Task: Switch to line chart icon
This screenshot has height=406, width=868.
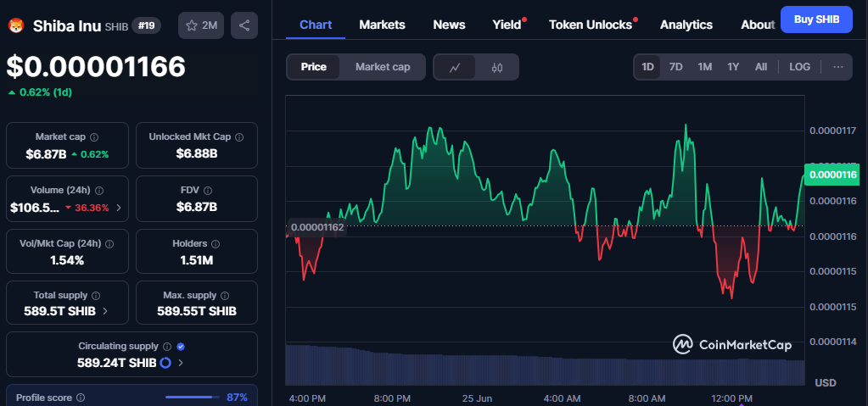Action: [x=455, y=68]
